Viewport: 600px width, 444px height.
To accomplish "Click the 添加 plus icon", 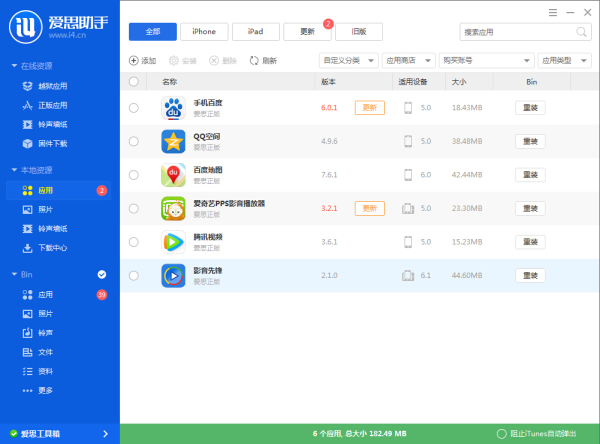I will [134, 60].
